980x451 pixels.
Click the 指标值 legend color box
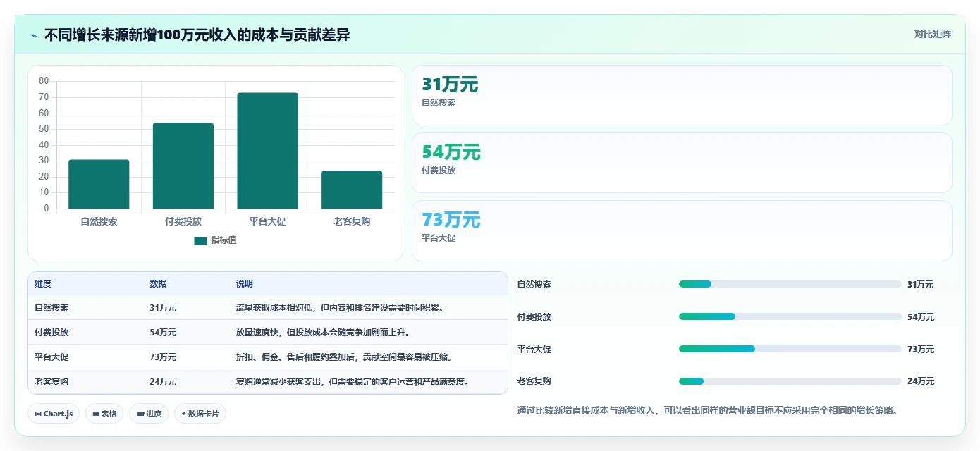click(200, 240)
